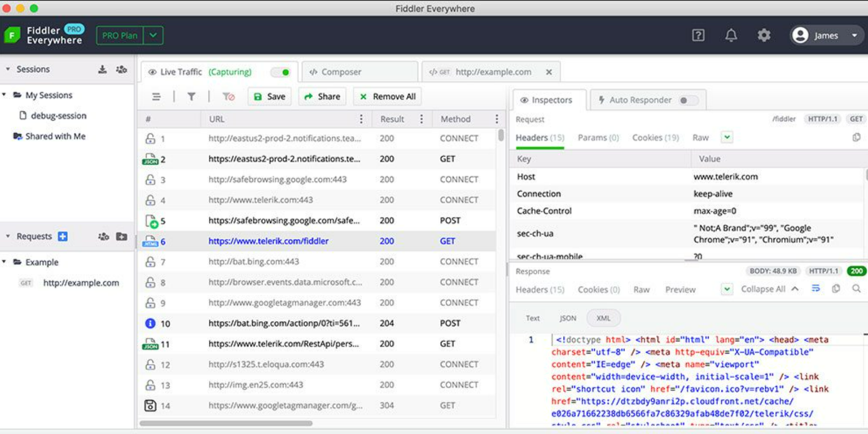Screen dimensions: 868x434
Task: Open Shared with Me
Action: (55, 136)
